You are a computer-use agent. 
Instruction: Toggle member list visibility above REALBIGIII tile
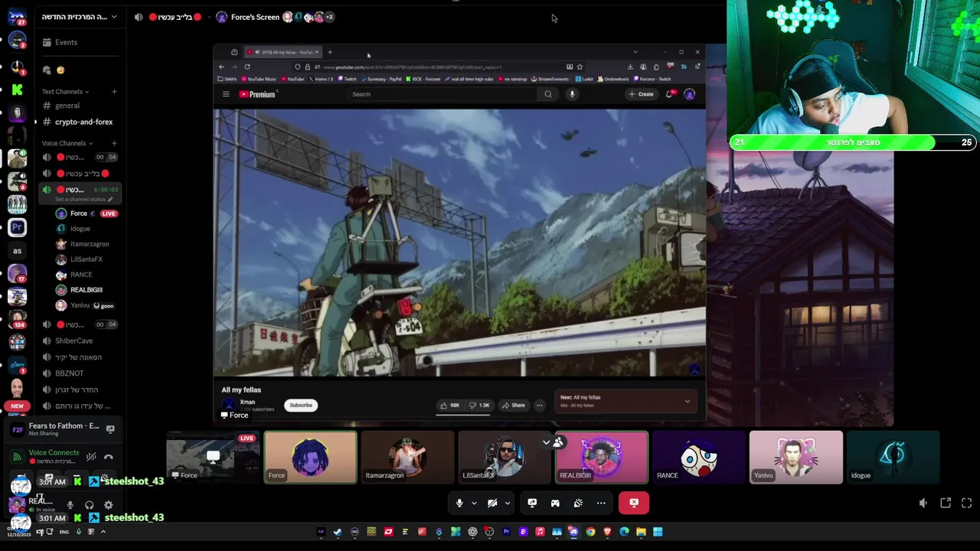point(554,442)
